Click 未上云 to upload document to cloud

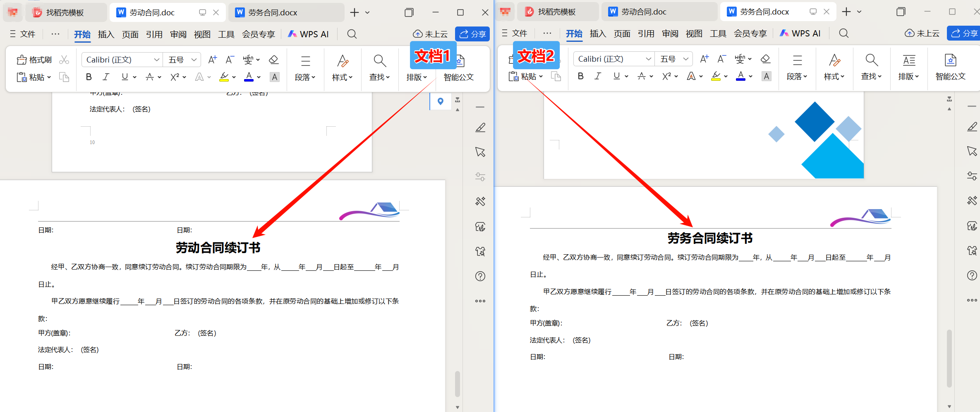(x=430, y=34)
